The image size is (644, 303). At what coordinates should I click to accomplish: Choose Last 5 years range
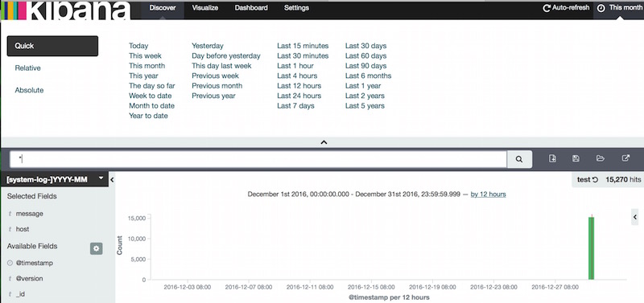pos(365,106)
